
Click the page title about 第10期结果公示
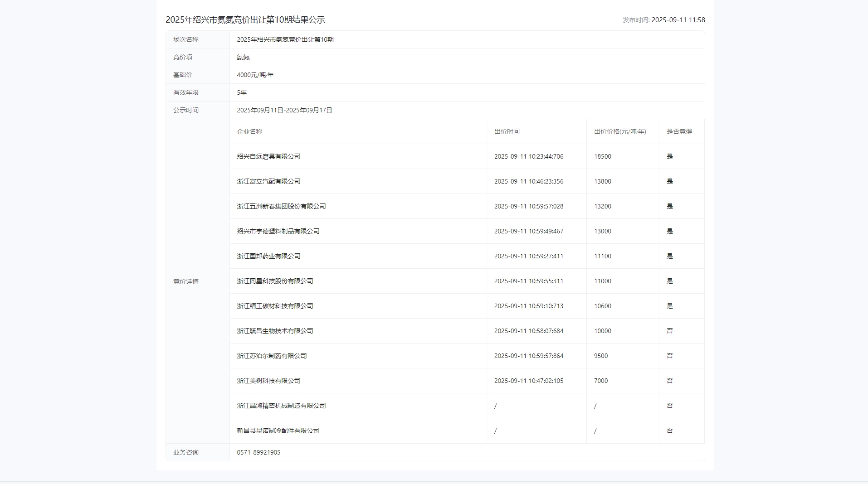pos(245,20)
